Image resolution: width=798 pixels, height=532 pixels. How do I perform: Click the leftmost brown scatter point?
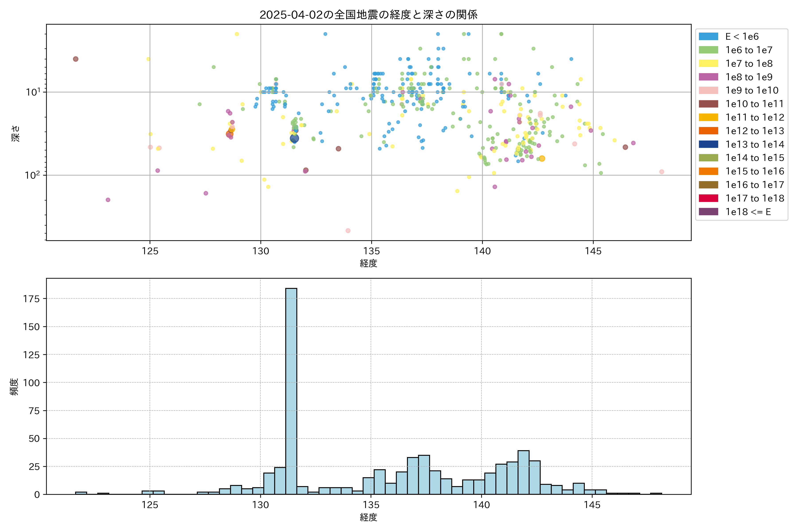76,59
